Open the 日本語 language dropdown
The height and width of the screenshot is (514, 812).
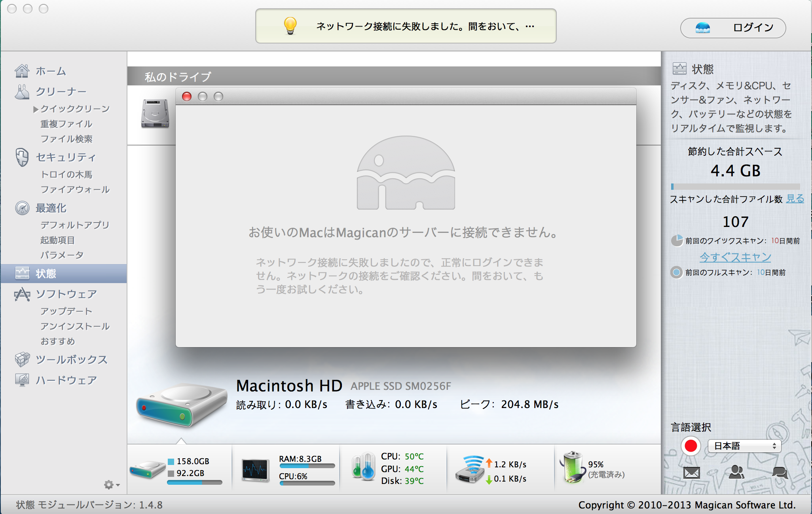tap(744, 446)
